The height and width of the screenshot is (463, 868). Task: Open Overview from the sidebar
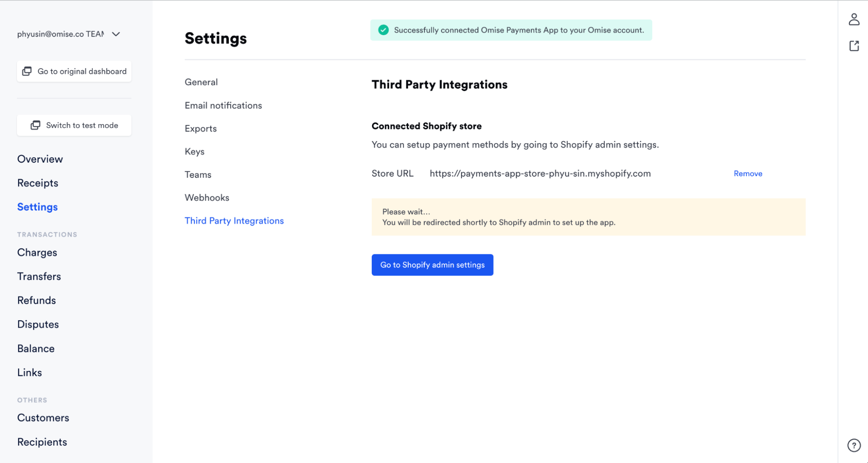[40, 159]
